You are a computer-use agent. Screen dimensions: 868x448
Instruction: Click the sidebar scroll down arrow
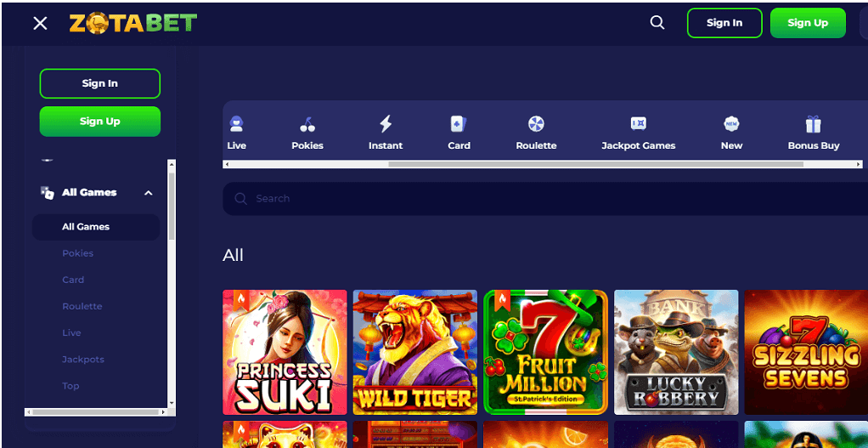pyautogui.click(x=172, y=404)
